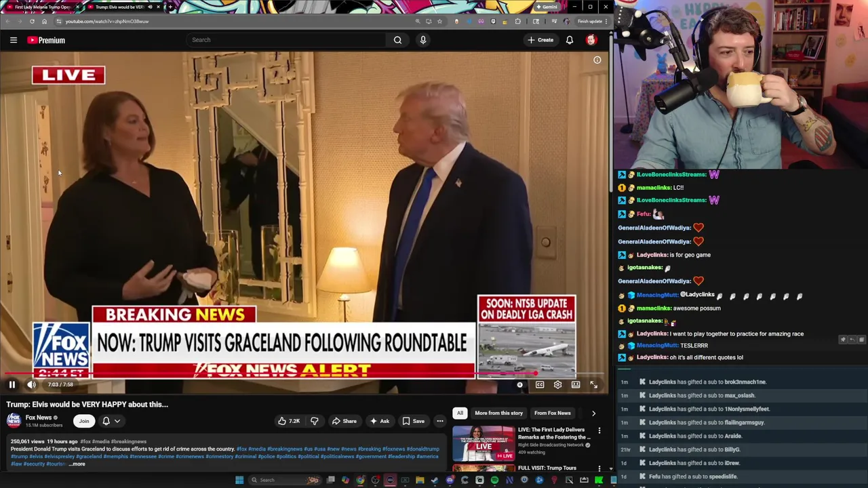Image resolution: width=868 pixels, height=488 pixels.
Task: Go to browser home page
Action: (x=44, y=21)
